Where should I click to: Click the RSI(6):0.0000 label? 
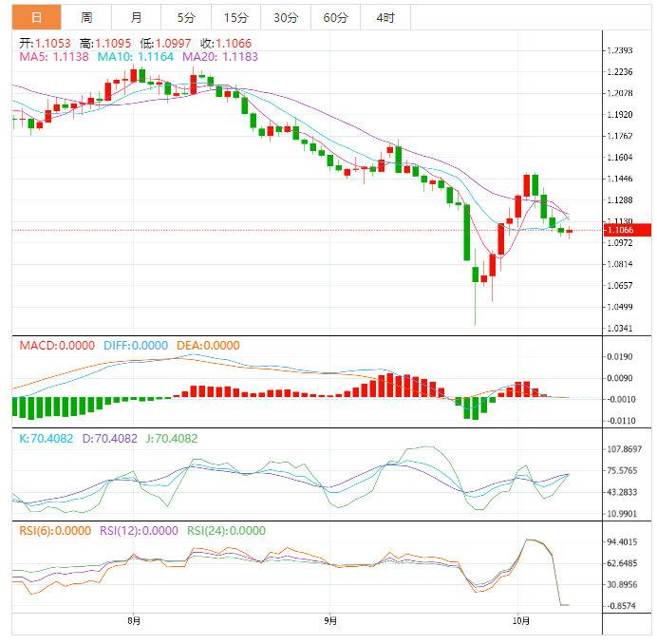55,531
